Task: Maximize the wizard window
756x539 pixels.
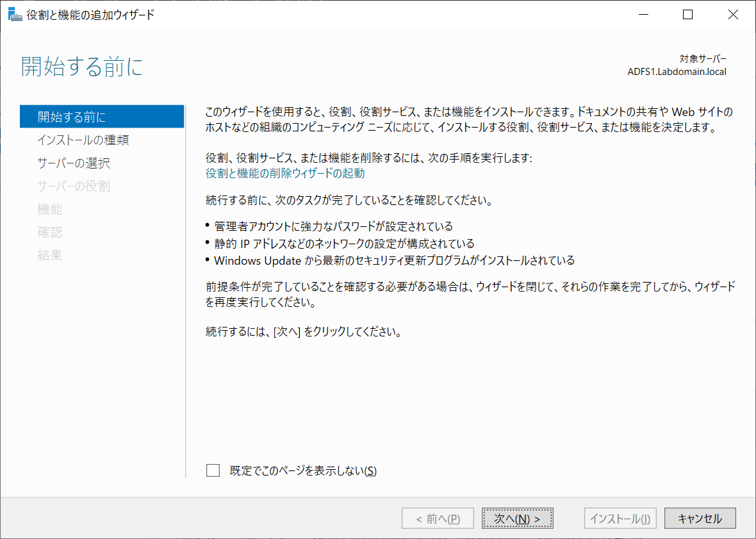Action: point(688,15)
